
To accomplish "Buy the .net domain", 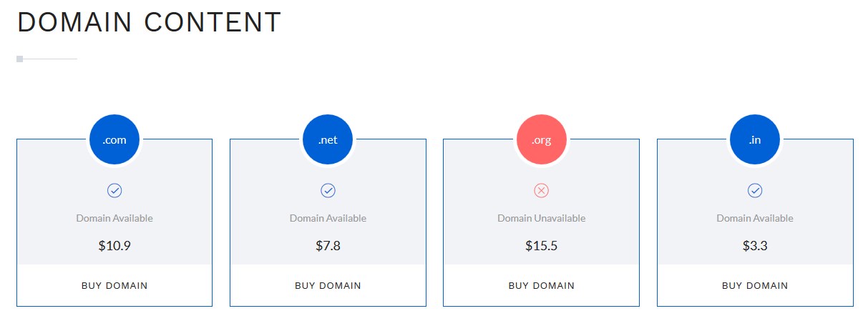I will [x=328, y=285].
